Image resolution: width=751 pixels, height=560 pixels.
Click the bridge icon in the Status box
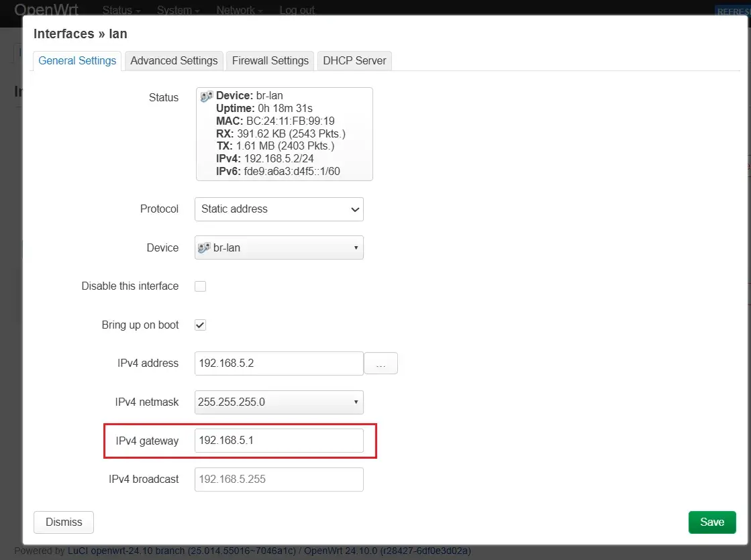[x=207, y=97]
